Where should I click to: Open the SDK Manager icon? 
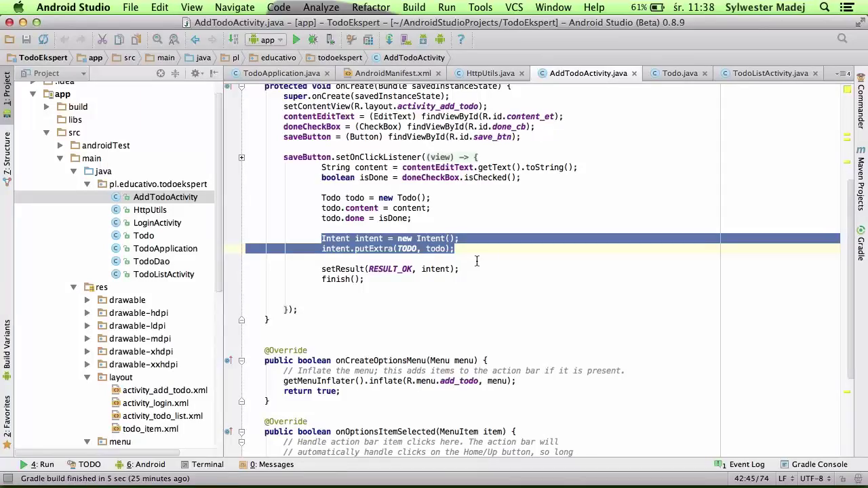422,39
